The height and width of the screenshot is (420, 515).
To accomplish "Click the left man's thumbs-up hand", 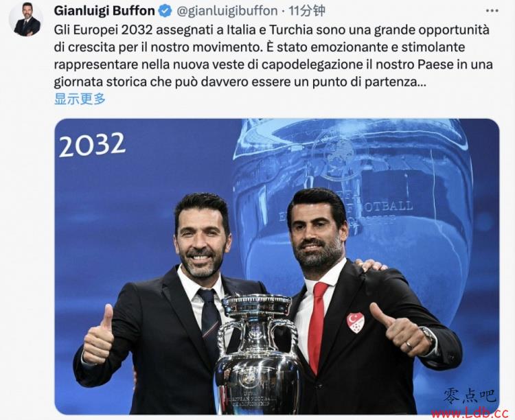I will 98,335.
